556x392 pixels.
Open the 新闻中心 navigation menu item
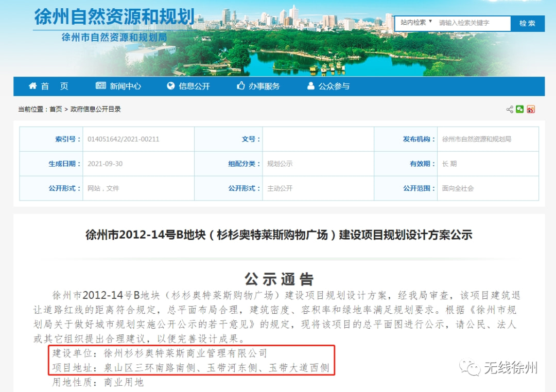pyautogui.click(x=125, y=86)
